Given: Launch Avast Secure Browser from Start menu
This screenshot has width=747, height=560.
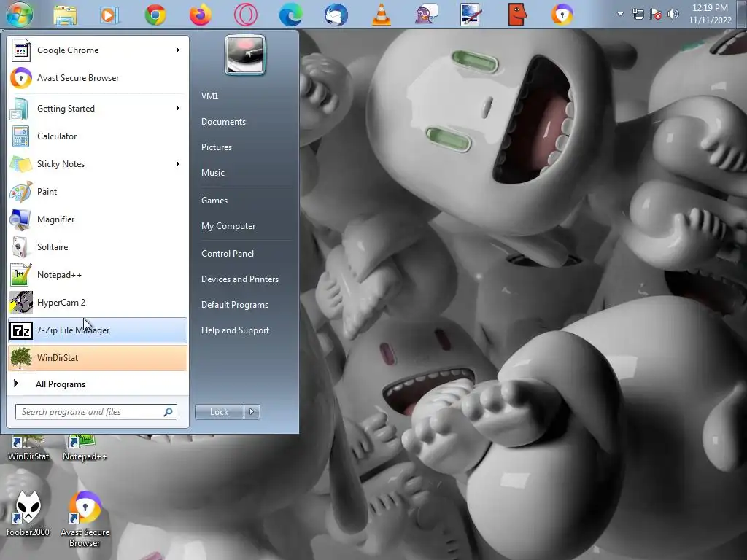Looking at the screenshot, I should tap(98, 77).
